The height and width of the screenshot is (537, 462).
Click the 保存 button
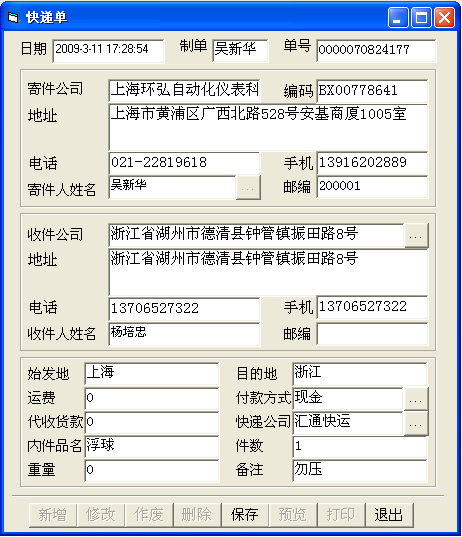(x=245, y=515)
